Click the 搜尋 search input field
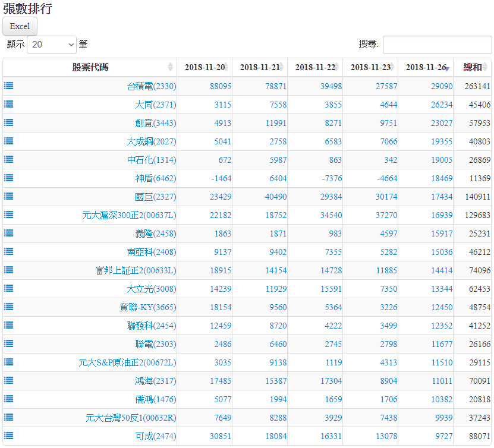This screenshot has height=448, width=494. coord(437,45)
